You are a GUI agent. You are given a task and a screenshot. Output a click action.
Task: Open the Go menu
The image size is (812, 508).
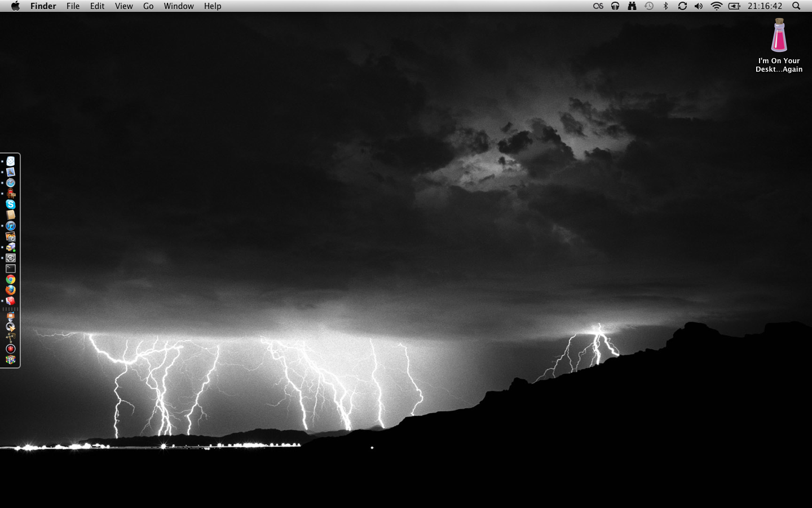tap(148, 6)
